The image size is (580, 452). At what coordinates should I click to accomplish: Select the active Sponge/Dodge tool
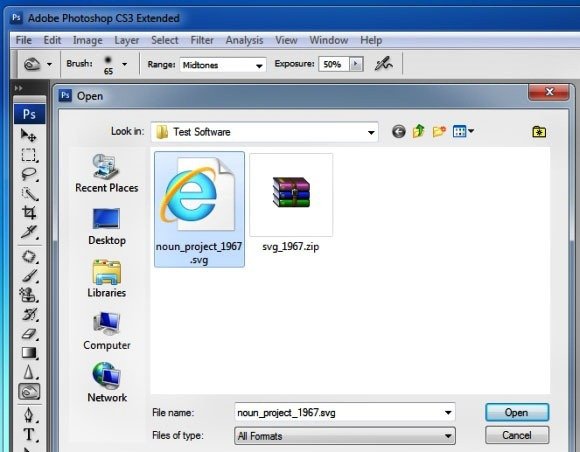pos(29,392)
